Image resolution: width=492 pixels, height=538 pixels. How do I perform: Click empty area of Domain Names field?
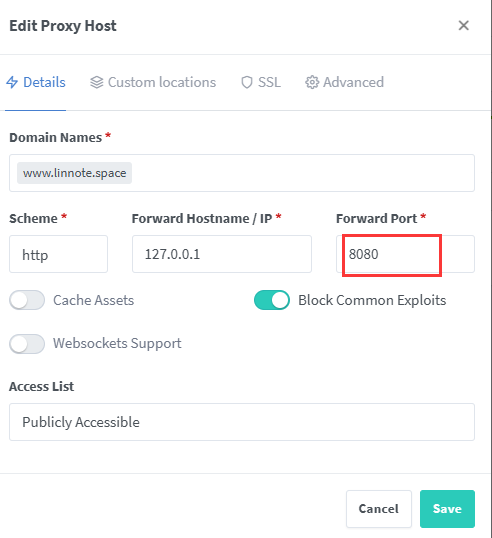click(302, 173)
